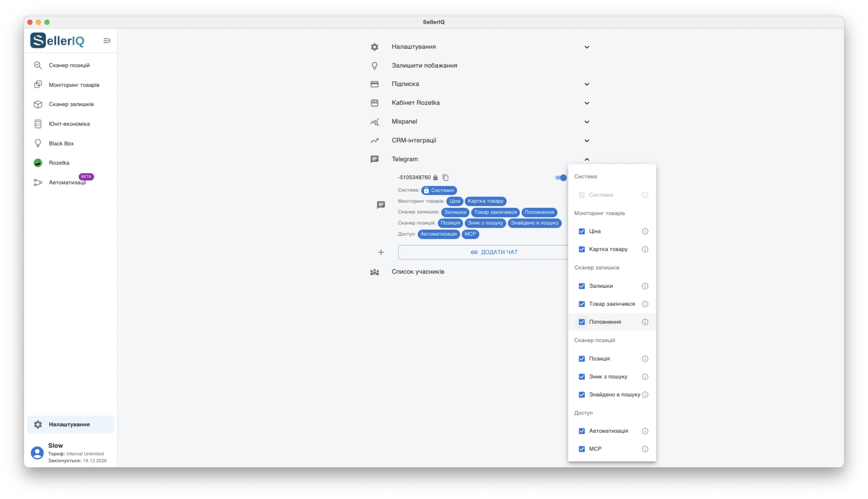Click the chat message icon left of chat details
868x499 pixels.
tap(381, 205)
